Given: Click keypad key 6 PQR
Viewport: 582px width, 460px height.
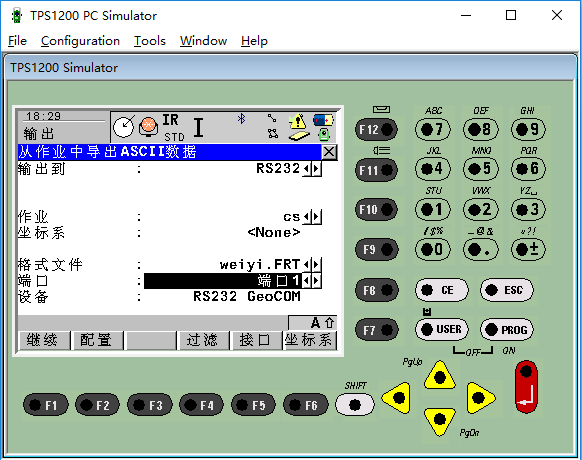Looking at the screenshot, I should pyautogui.click(x=529, y=169).
